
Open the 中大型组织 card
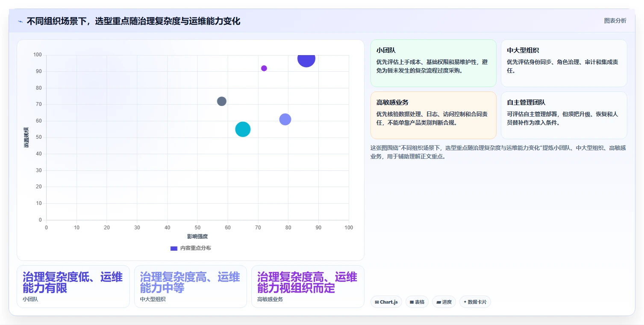click(564, 63)
